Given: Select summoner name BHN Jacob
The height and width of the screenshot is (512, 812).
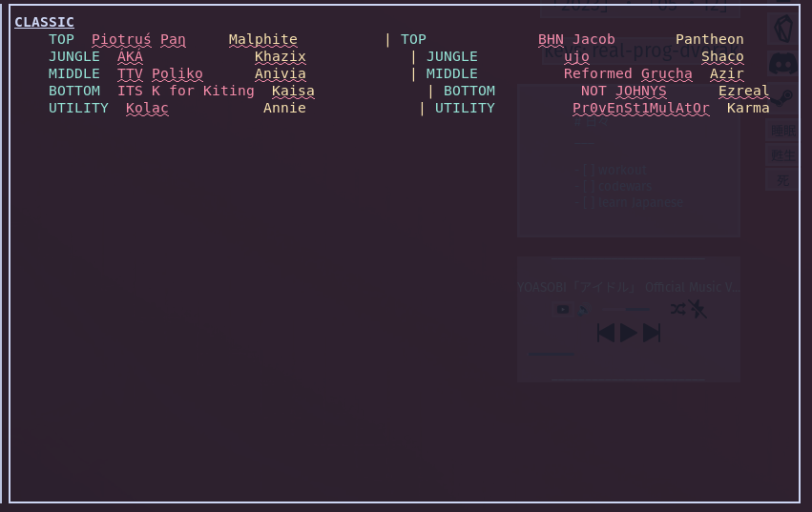Looking at the screenshot, I should (x=576, y=40).
